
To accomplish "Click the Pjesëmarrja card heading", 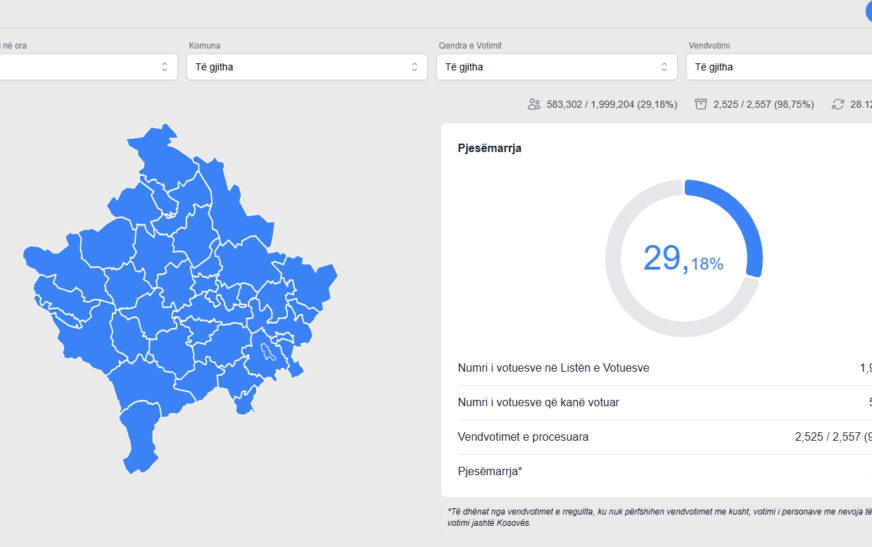I will 489,148.
